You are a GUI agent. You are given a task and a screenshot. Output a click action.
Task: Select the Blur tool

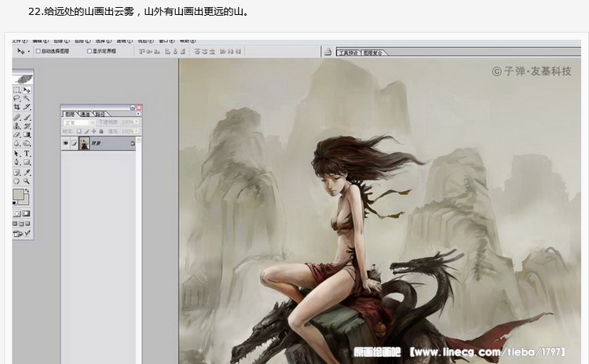[16, 144]
